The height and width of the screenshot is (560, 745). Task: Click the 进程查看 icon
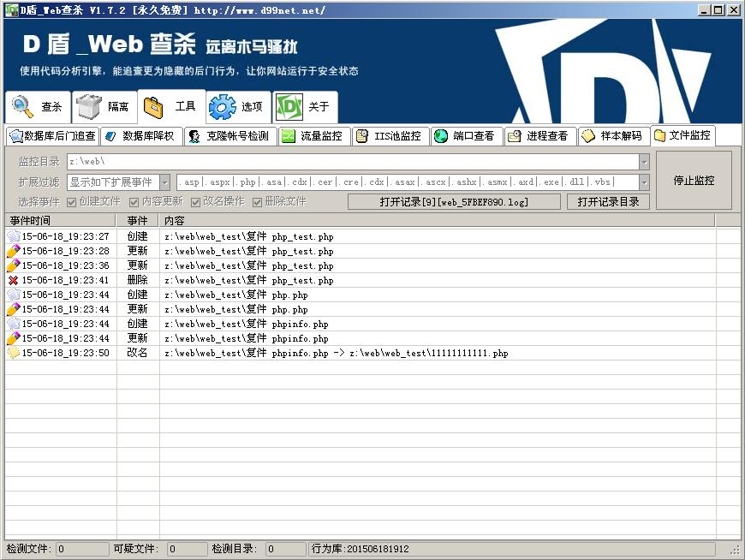515,136
